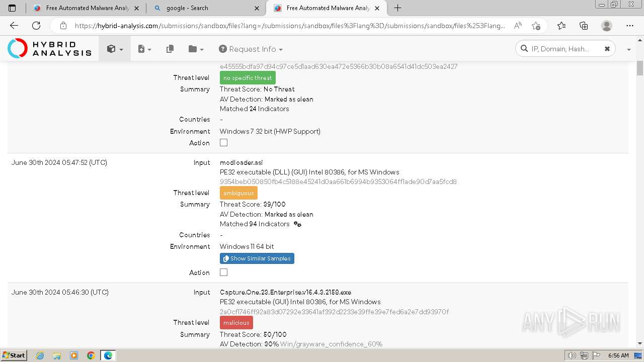Open the tab actions menu icon
This screenshot has height=362, width=644.
(13, 8)
